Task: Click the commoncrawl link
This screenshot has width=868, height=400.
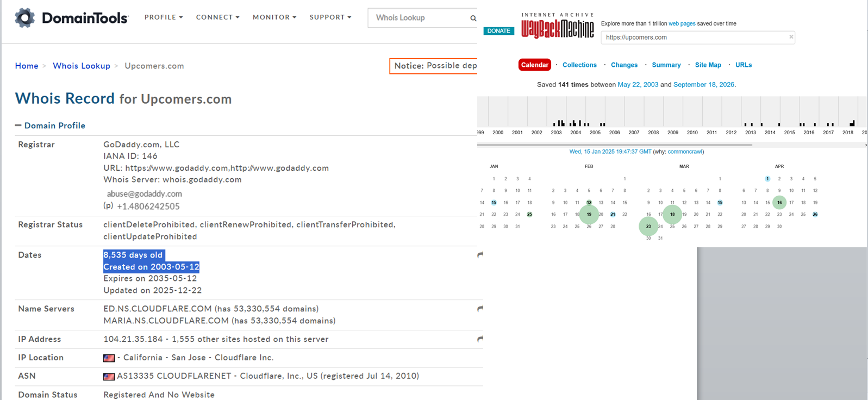Action: tap(685, 152)
